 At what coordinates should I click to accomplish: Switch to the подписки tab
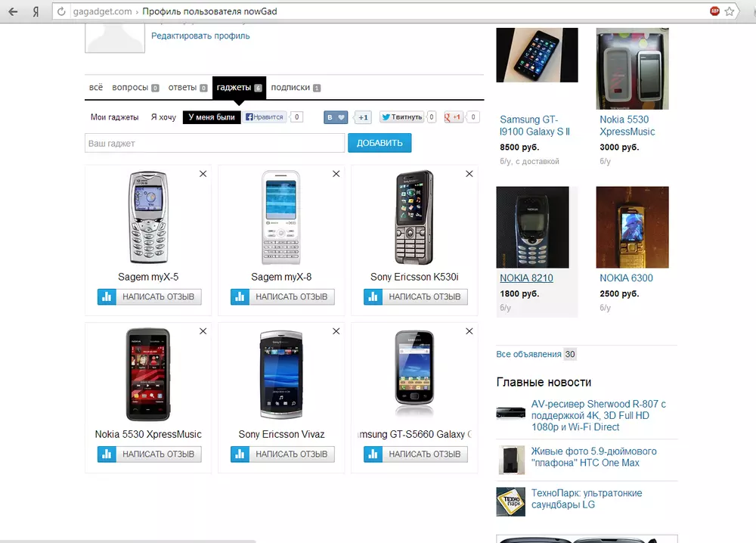[295, 87]
